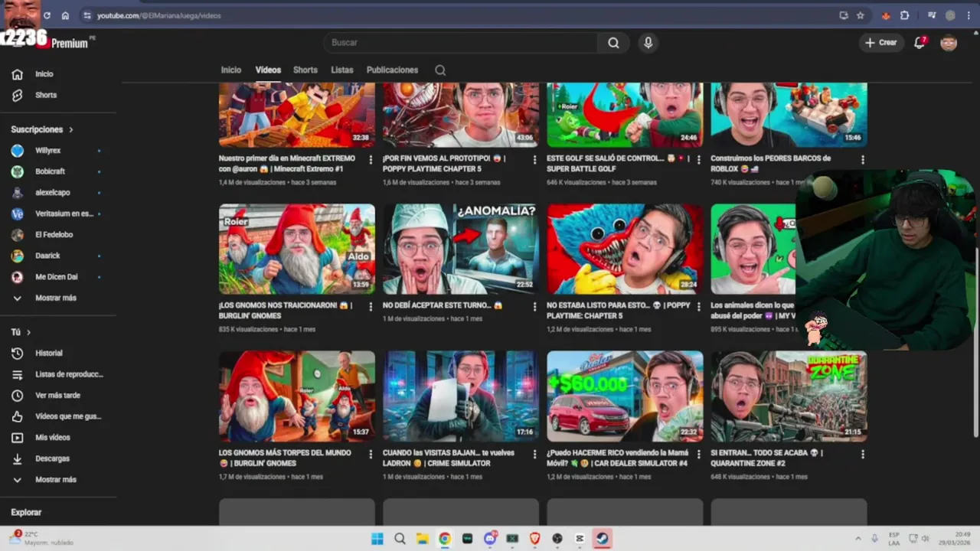This screenshot has height=551, width=980.
Task: Open Shorts from the left sidebar
Action: tap(45, 95)
